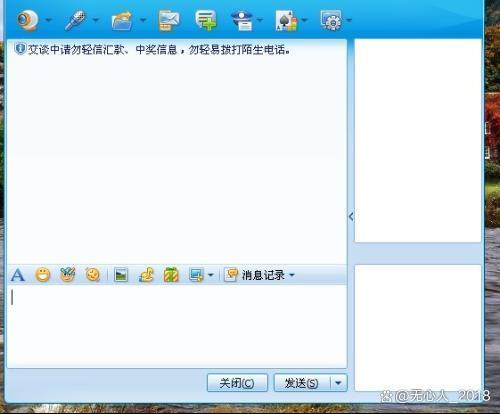Open the send options arrow beside 发送(S)
The height and width of the screenshot is (414, 500).
[x=338, y=383]
